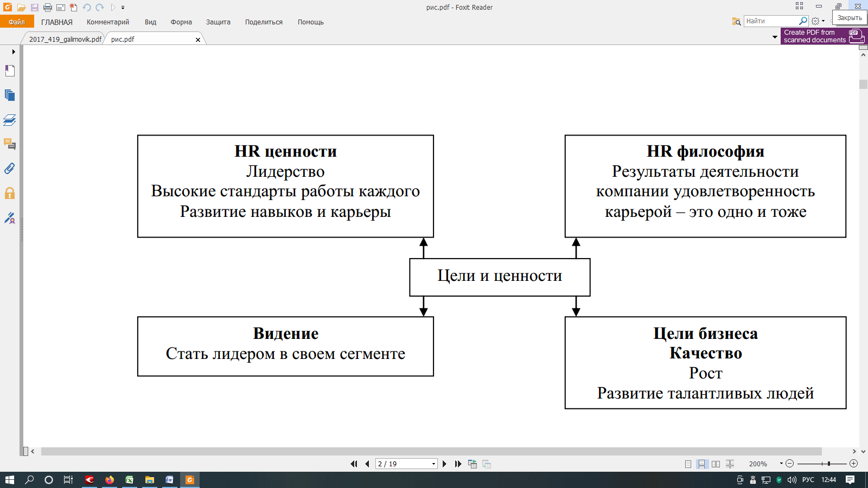868x488 pixels.
Task: Open the Pages thumbnails panel
Action: click(10, 95)
